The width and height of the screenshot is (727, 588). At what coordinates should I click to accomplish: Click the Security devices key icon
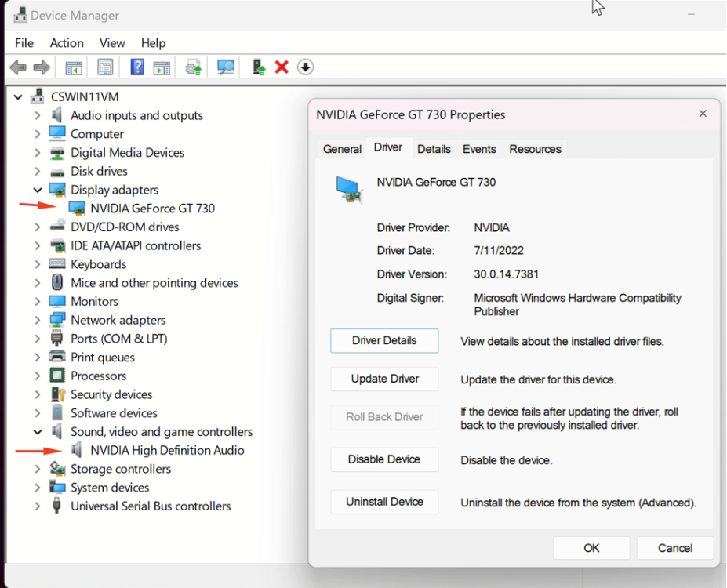coord(58,394)
